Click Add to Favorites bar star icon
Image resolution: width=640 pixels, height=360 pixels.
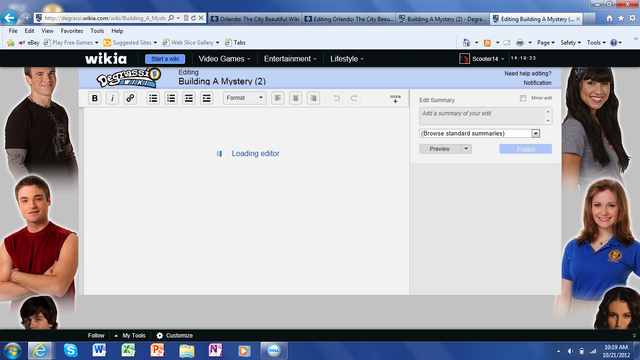pos(11,42)
